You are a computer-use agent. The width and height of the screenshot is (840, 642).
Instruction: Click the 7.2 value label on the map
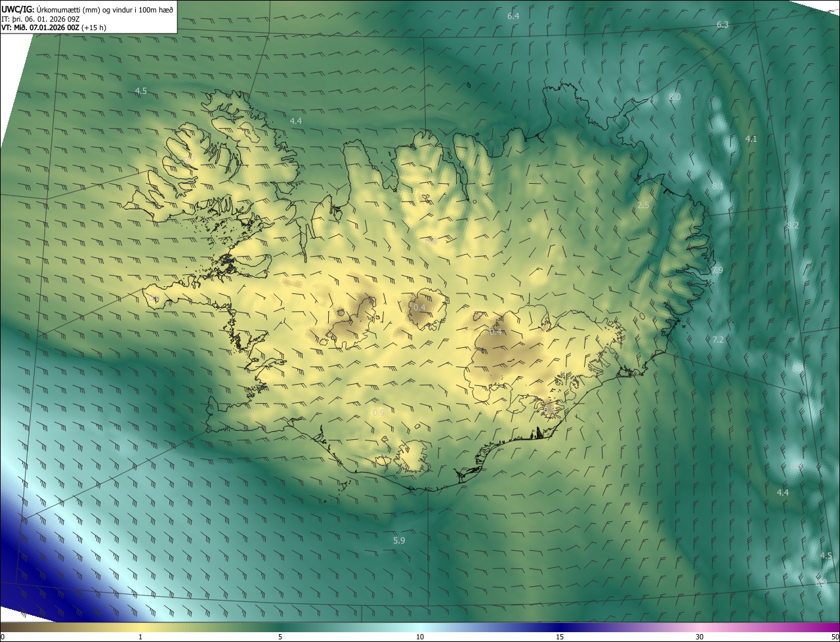(717, 340)
